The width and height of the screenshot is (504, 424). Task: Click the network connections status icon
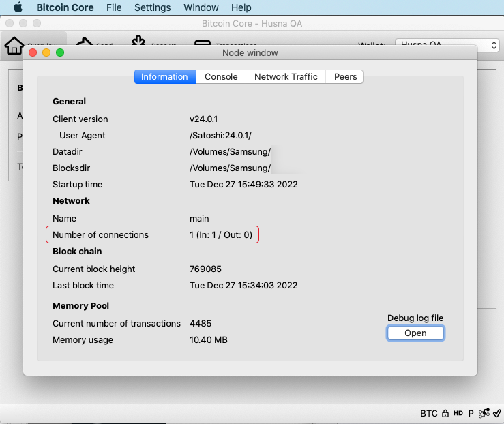tap(484, 413)
